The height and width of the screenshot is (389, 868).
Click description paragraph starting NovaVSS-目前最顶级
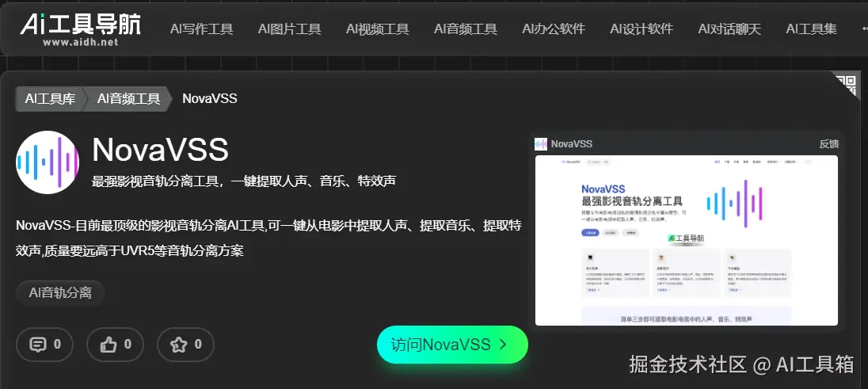pos(268,238)
